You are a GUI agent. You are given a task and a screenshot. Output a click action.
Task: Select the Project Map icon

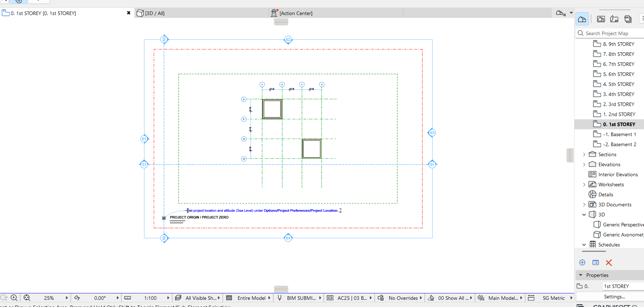pos(582,19)
